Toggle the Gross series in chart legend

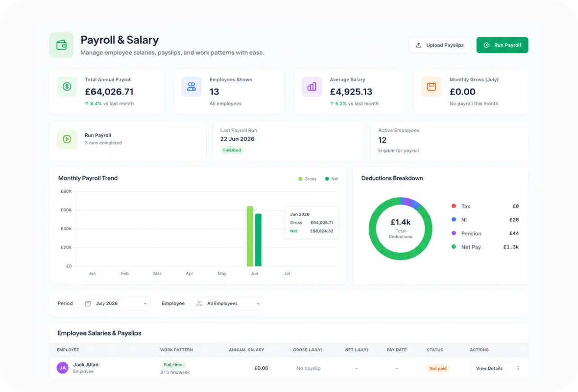(307, 179)
